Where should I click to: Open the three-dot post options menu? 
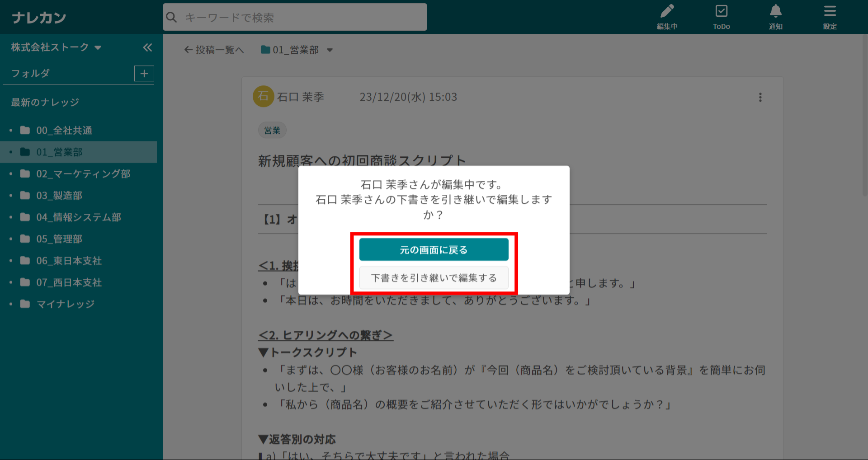tap(760, 97)
